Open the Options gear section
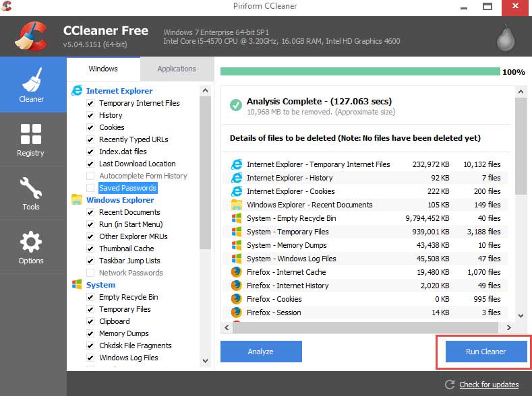This screenshot has width=532, height=396. (x=30, y=247)
